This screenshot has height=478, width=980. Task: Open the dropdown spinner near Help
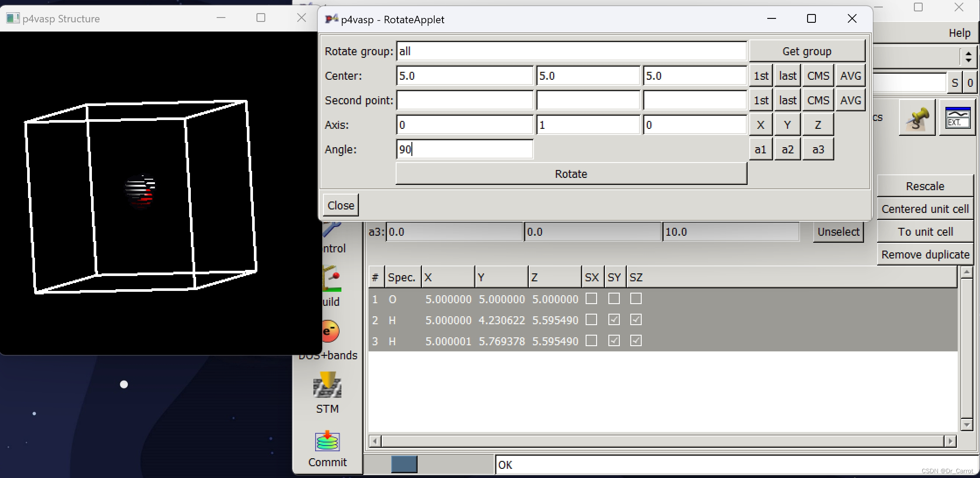tap(969, 57)
